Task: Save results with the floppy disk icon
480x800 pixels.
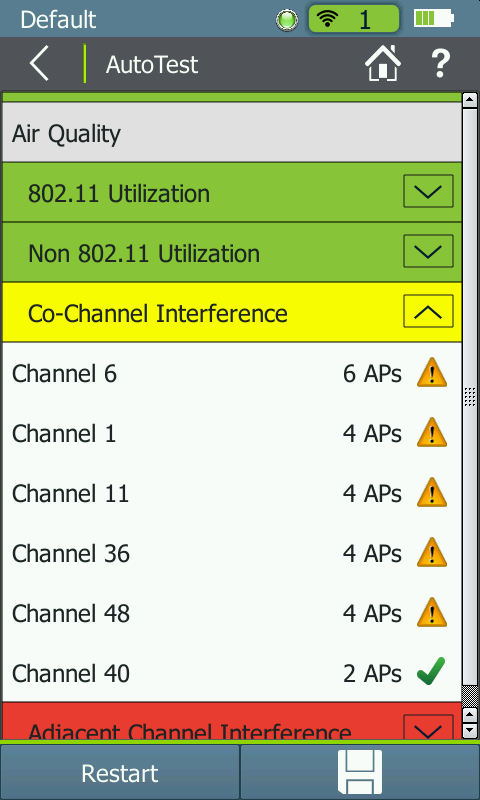Action: pyautogui.click(x=360, y=772)
